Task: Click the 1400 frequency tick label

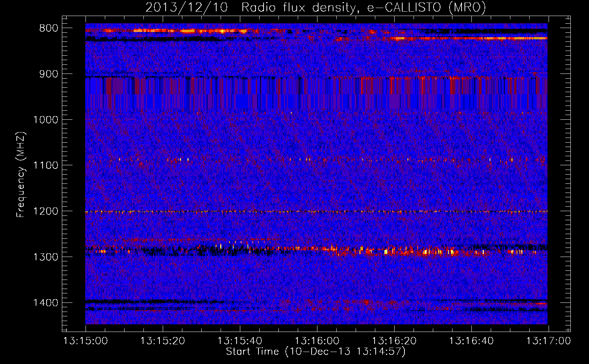Action: click(46, 303)
